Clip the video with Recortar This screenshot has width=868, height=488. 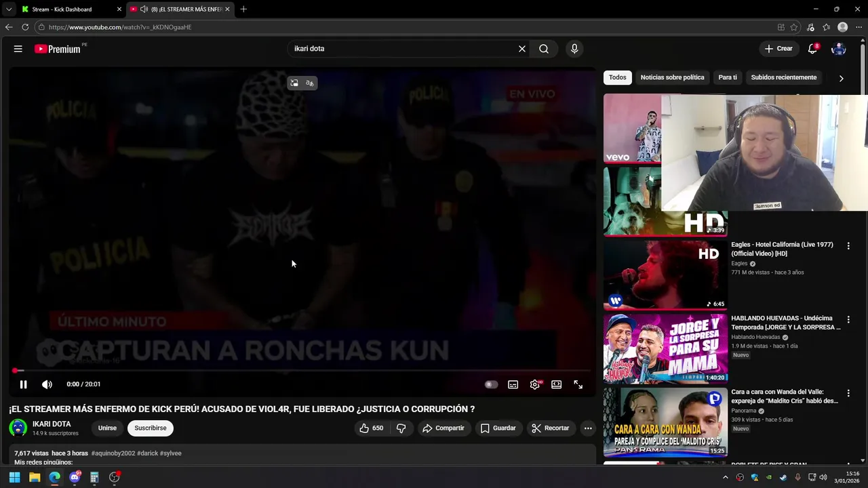[551, 428]
